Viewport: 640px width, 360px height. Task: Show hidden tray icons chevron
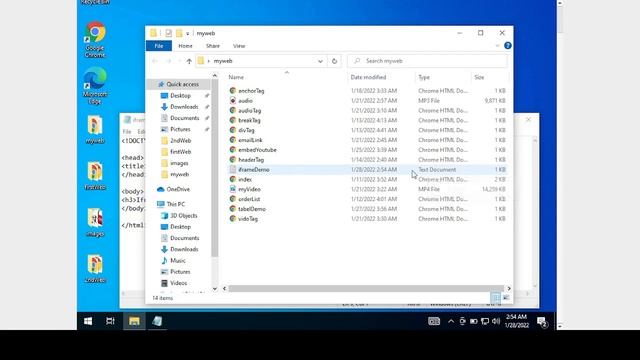click(451, 321)
